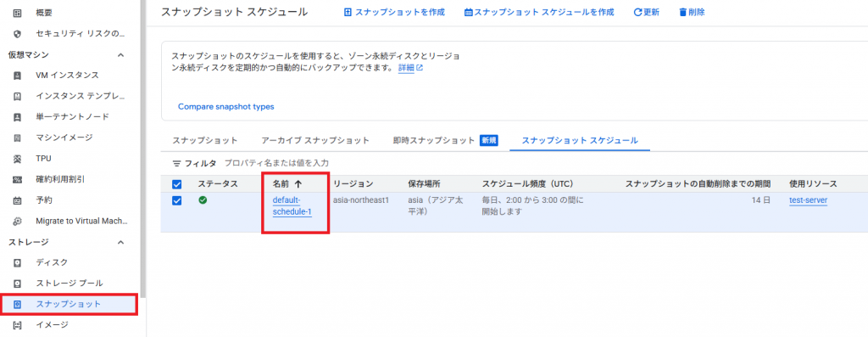Collapse the 仮想マシン section

[x=121, y=54]
